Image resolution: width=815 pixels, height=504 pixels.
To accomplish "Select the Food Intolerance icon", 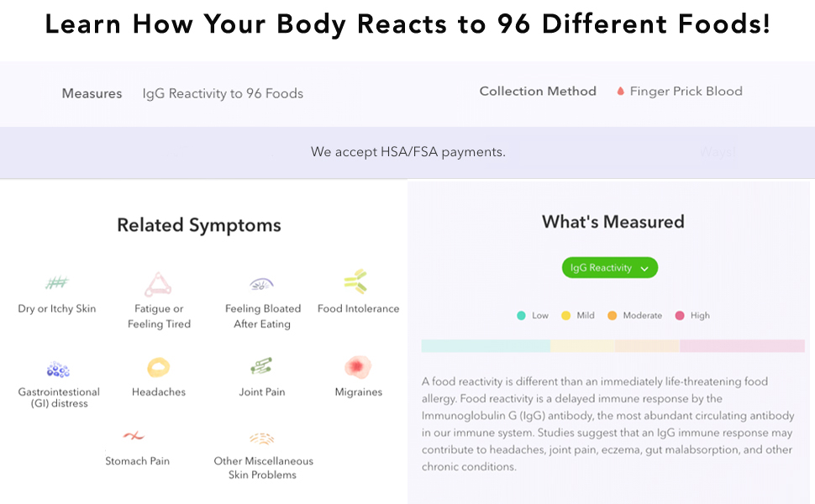I will pos(356,282).
